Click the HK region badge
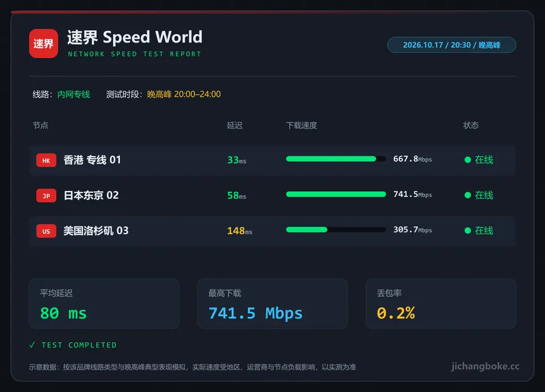This screenshot has width=545, height=392. pyautogui.click(x=46, y=161)
